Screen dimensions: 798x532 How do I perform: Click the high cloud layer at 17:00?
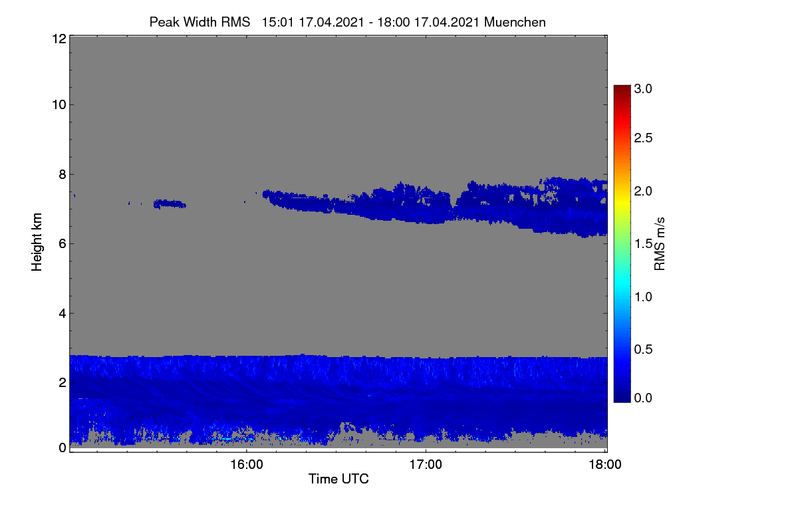click(426, 205)
